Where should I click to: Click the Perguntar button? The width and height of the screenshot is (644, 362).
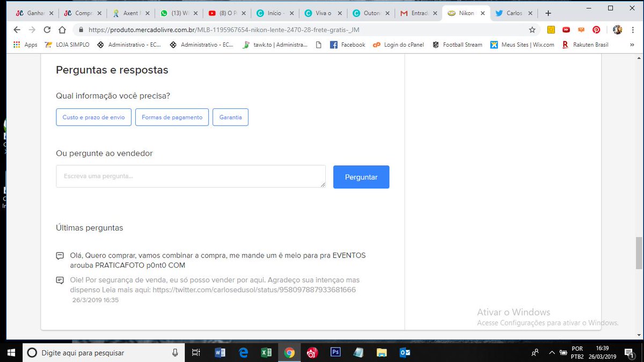point(361,177)
